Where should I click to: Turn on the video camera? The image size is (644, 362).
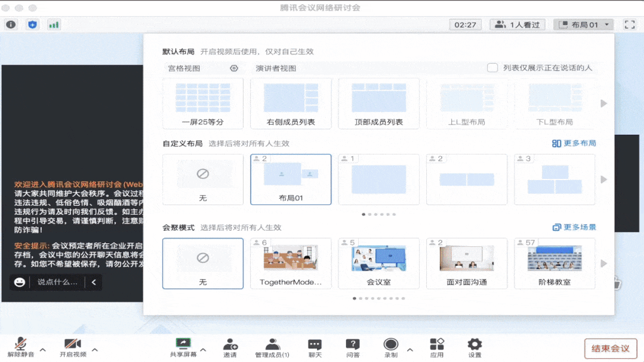[x=73, y=348]
